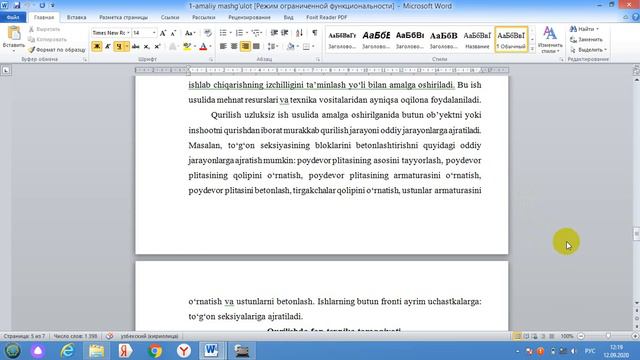
Task: Pick red font color (A with red bar)
Action: click(x=203, y=47)
